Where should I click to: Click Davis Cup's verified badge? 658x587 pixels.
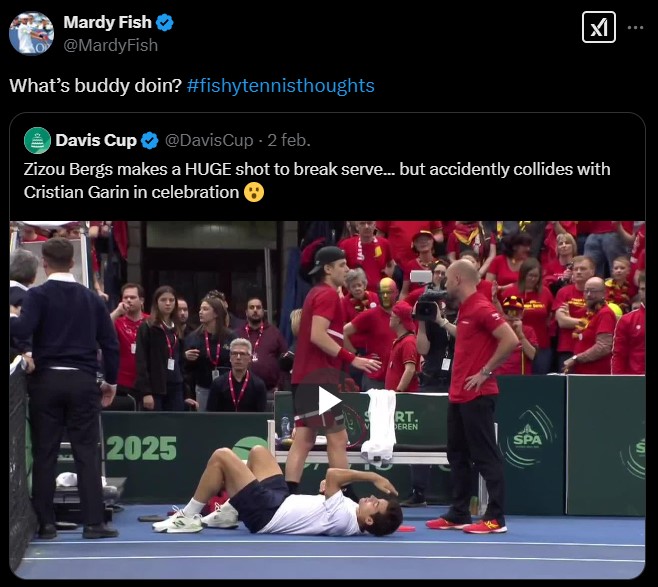point(149,141)
